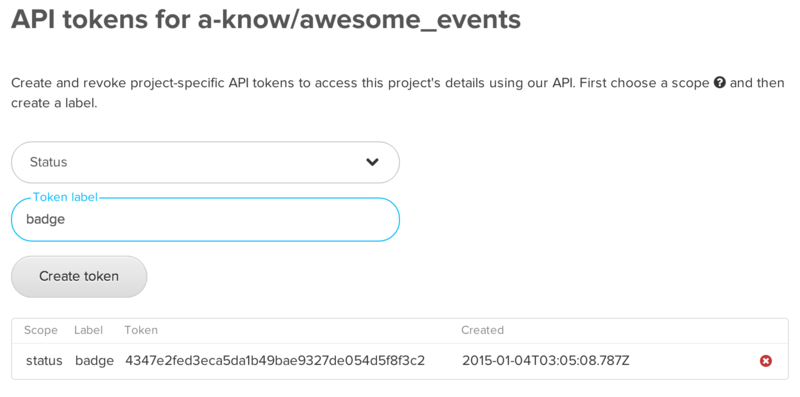Click the Token column header
The image size is (800, 397).
141,330
